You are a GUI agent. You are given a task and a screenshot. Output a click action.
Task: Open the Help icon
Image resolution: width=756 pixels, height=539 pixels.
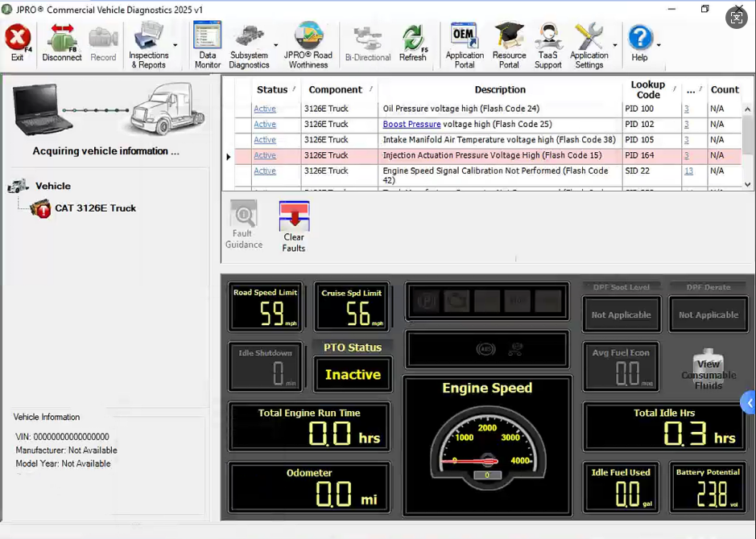click(640, 43)
